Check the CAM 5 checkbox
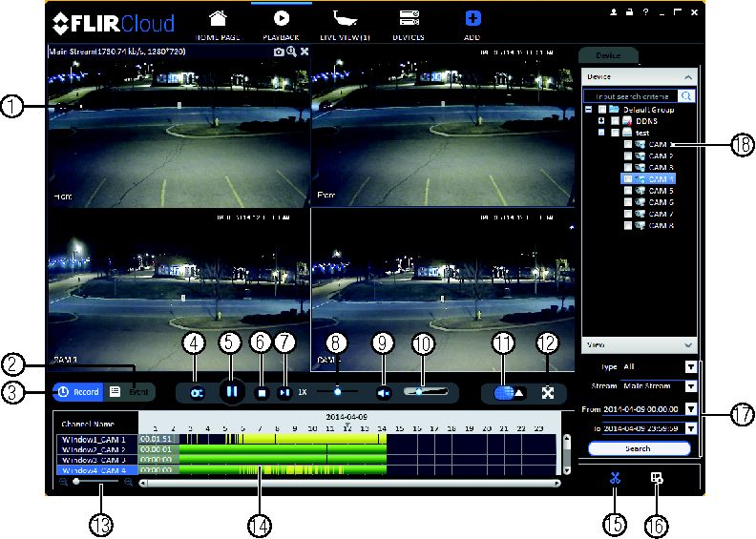 click(628, 191)
